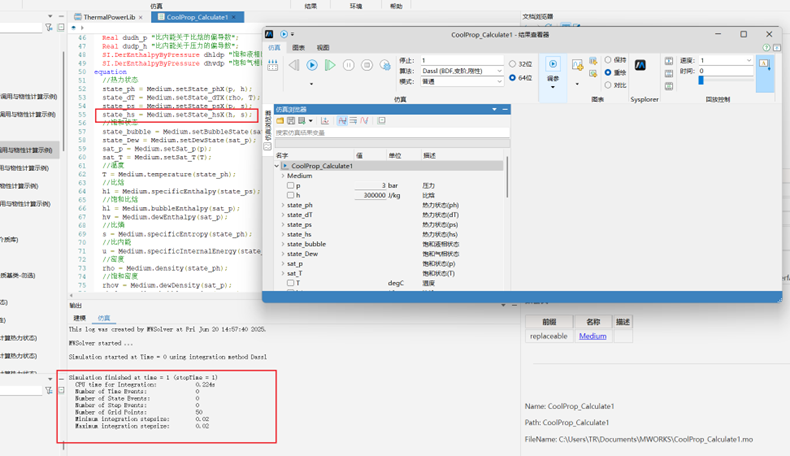
Task: Open the simulation settings gear icon
Action: click(x=385, y=65)
